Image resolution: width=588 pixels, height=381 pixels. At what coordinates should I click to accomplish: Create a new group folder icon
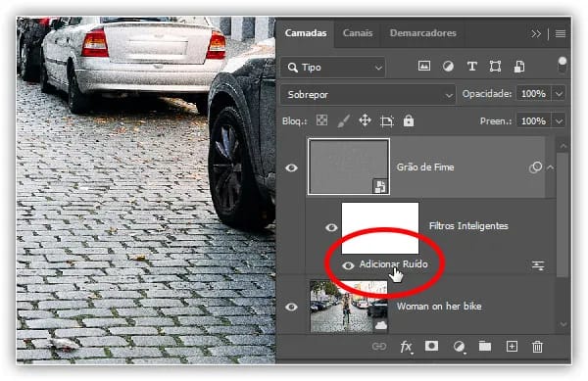click(x=485, y=346)
